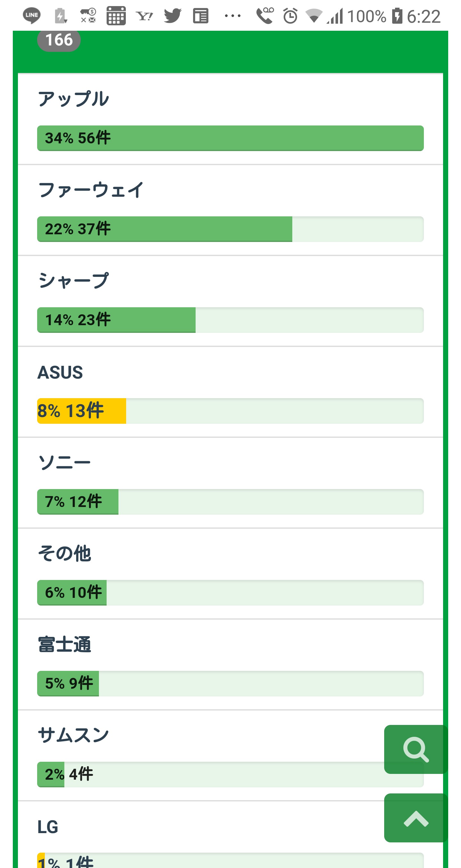This screenshot has height=868, width=461.
Task: Tap the yellow ASUS 8% bar
Action: (x=82, y=411)
